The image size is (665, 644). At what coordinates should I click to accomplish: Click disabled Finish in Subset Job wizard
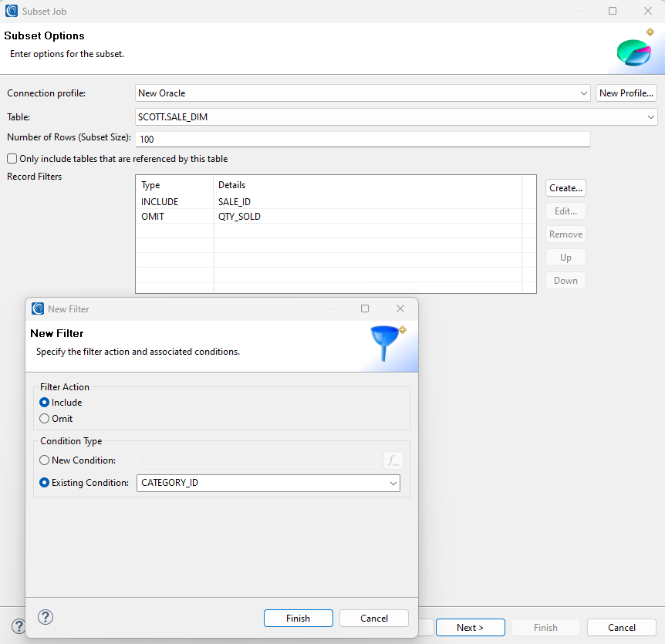tap(546, 628)
